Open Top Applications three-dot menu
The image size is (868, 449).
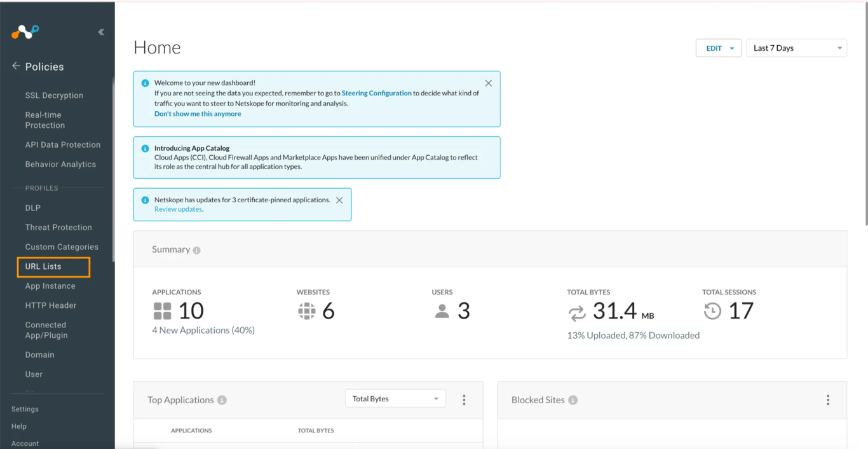click(464, 400)
